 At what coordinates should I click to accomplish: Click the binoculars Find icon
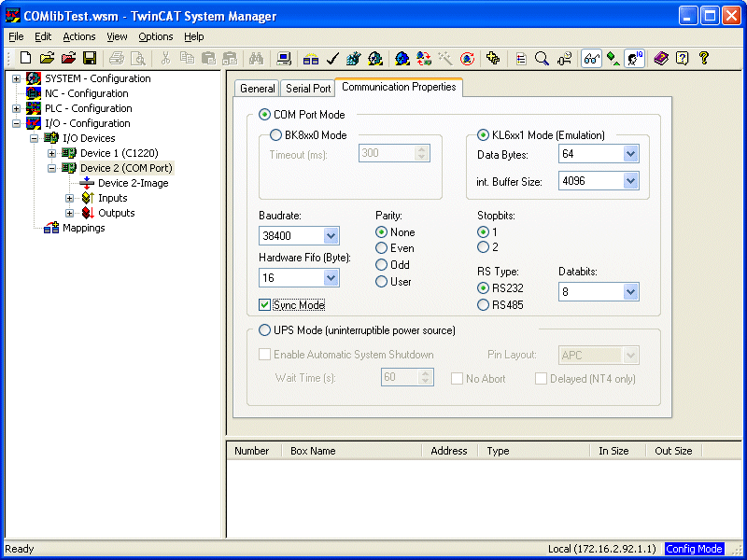pos(256,59)
